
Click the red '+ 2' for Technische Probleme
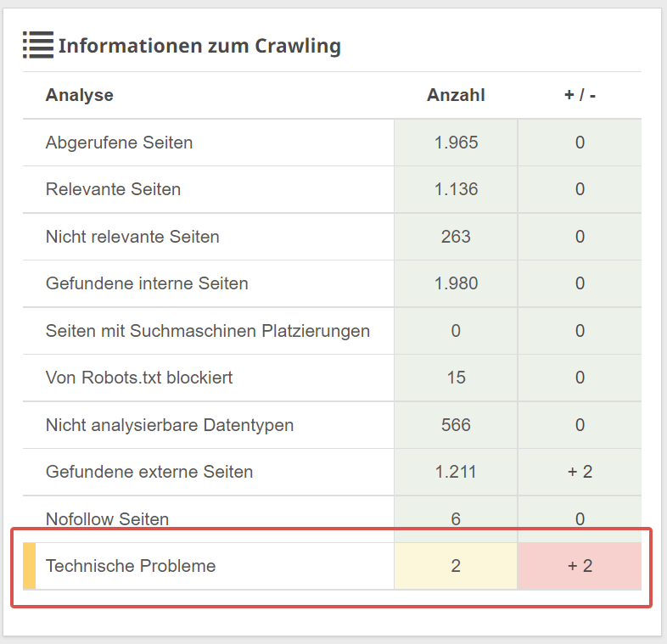[580, 566]
